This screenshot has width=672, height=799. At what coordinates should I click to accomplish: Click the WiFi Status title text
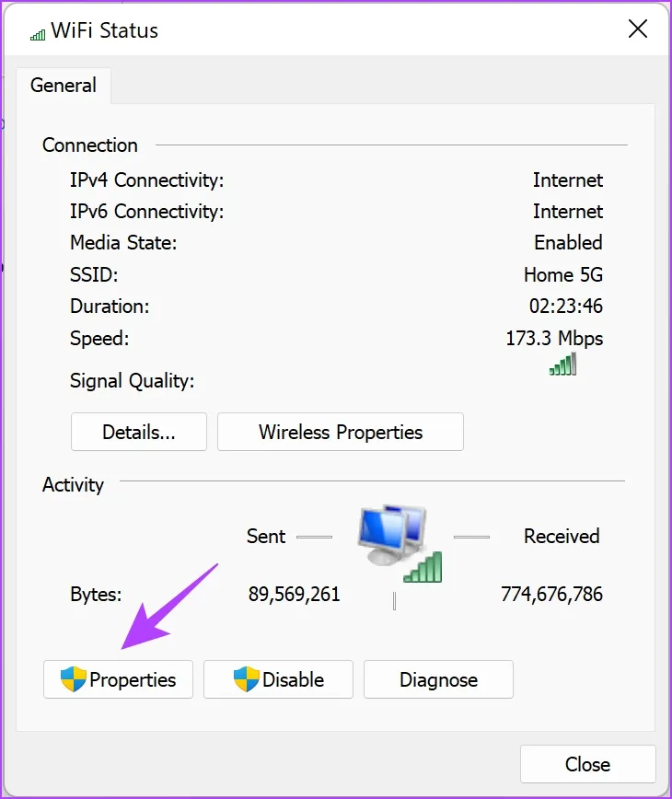coord(107,30)
